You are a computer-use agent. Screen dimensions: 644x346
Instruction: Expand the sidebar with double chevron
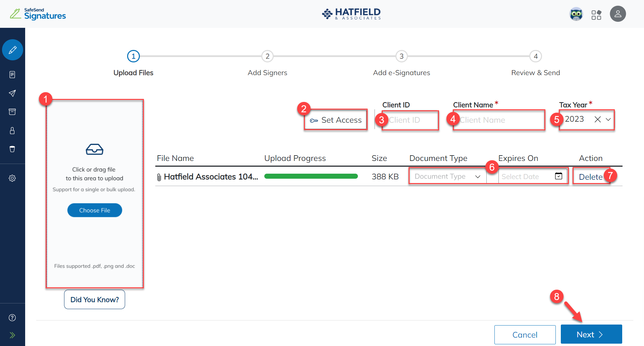pyautogui.click(x=12, y=335)
